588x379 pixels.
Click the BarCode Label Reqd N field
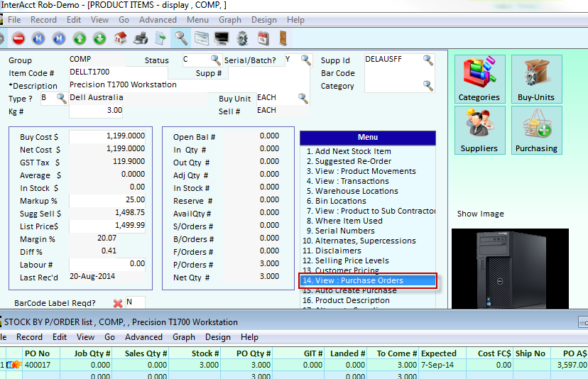[x=136, y=302]
